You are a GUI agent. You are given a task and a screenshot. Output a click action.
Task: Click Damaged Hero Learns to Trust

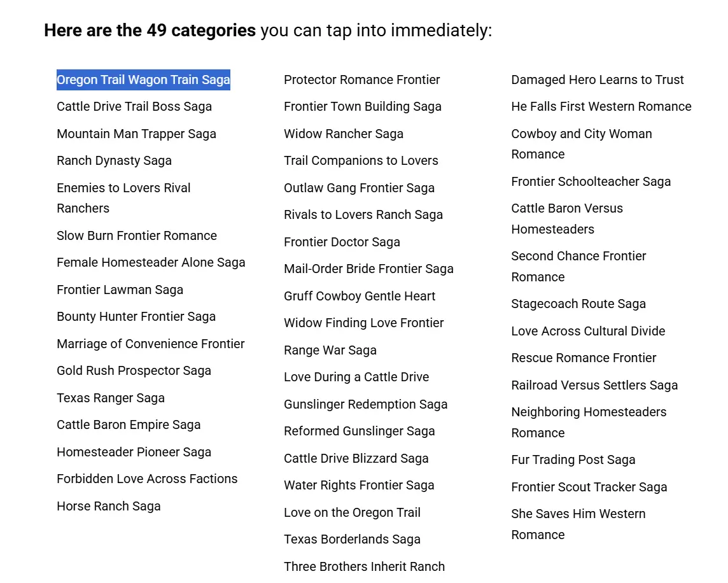(598, 80)
